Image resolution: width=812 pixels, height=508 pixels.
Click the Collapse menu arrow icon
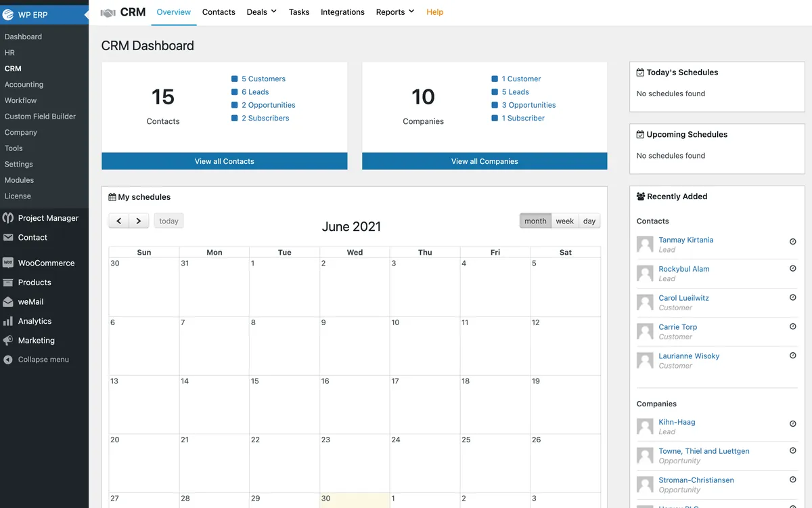tap(8, 360)
